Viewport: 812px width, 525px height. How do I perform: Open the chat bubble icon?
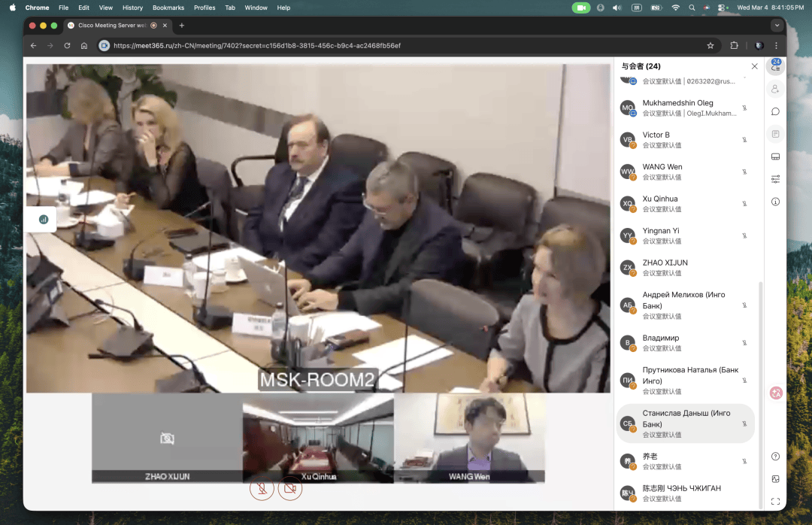775,111
